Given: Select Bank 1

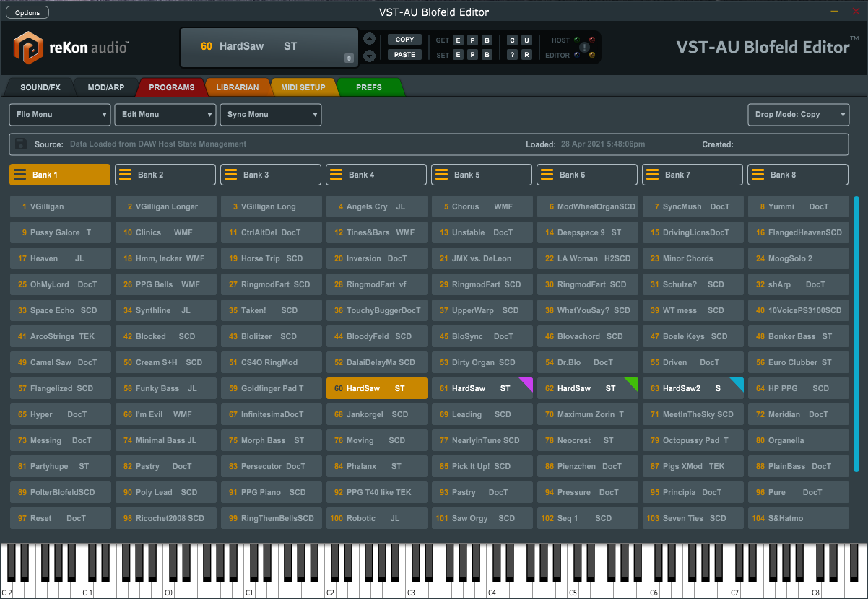Looking at the screenshot, I should click(60, 175).
